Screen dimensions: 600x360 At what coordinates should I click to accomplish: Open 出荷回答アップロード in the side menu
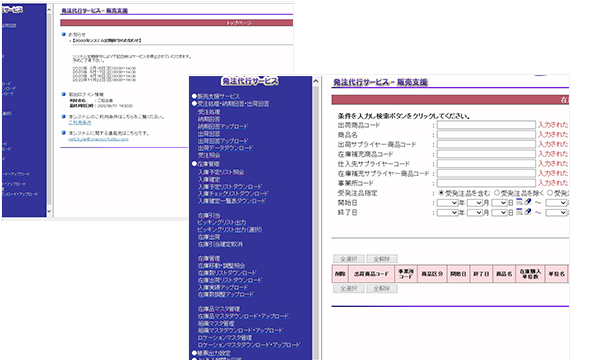[x=223, y=141]
